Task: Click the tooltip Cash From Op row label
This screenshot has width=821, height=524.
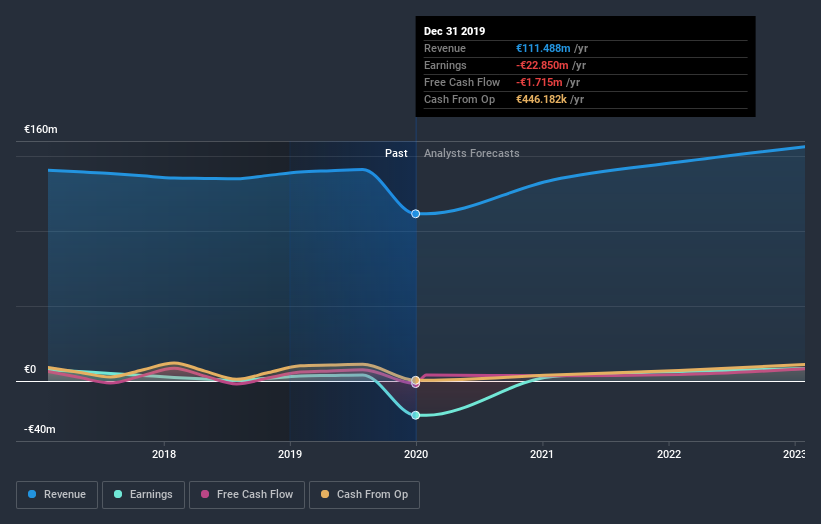Action: (459, 99)
